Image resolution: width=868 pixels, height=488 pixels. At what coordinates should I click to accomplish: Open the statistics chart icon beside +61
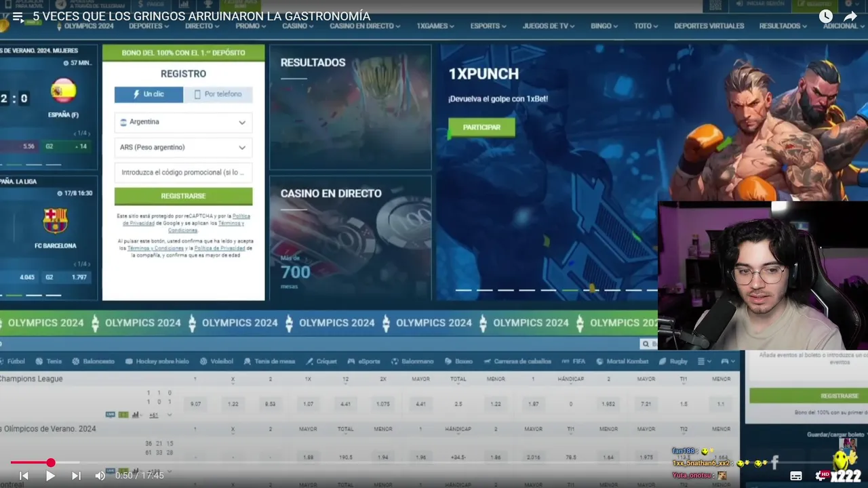tap(136, 414)
